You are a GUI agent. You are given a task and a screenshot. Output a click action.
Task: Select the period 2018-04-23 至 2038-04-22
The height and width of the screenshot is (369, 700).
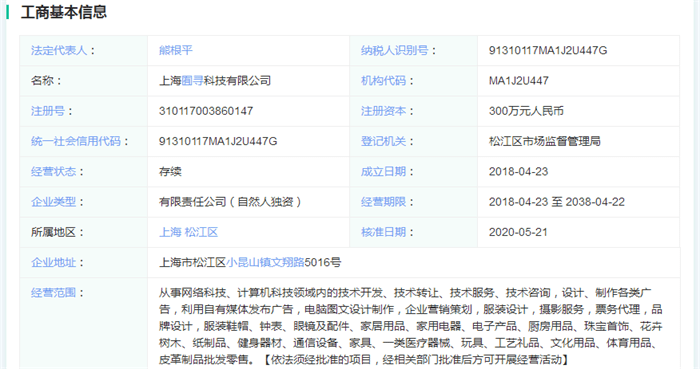coord(557,202)
